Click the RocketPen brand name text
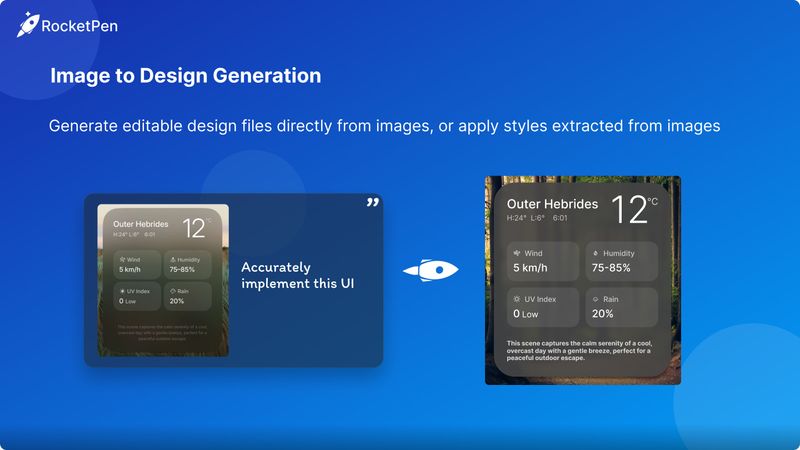 80,26
